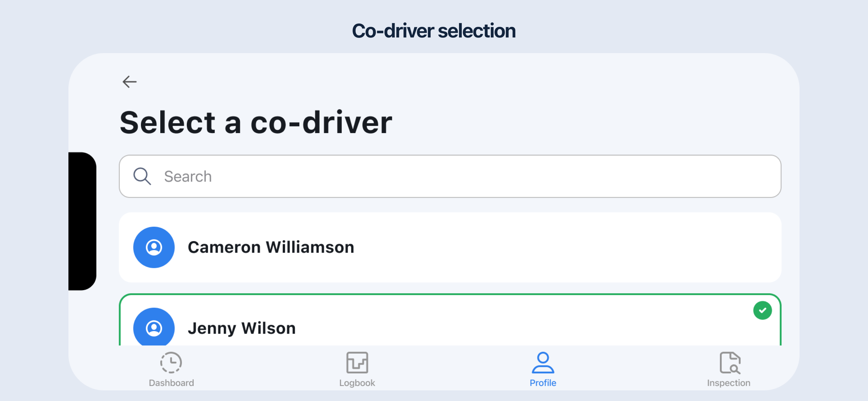
Task: Click the "Co-driver selection" page title
Action: [434, 31]
